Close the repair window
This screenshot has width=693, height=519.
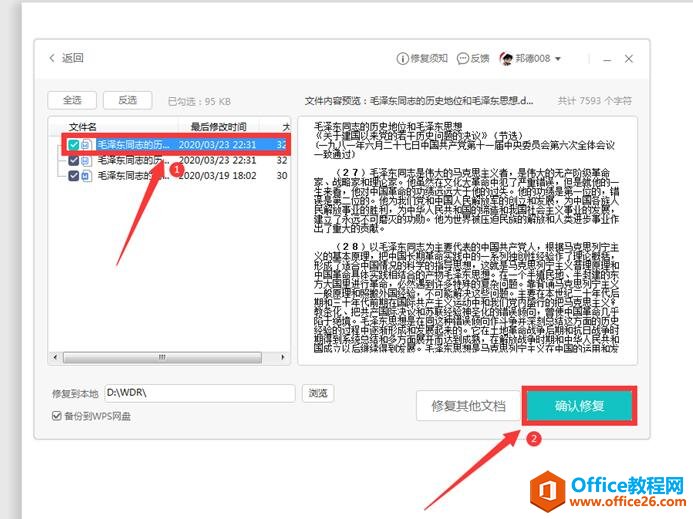pyautogui.click(x=629, y=59)
